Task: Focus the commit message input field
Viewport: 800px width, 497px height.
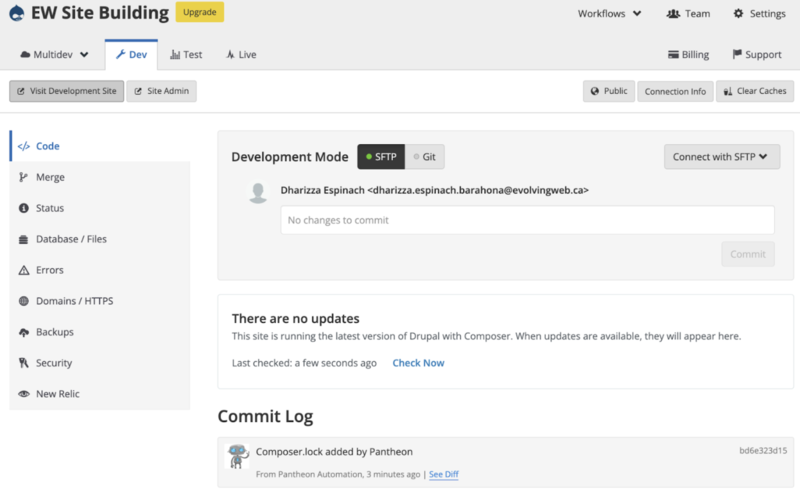Action: [x=527, y=220]
